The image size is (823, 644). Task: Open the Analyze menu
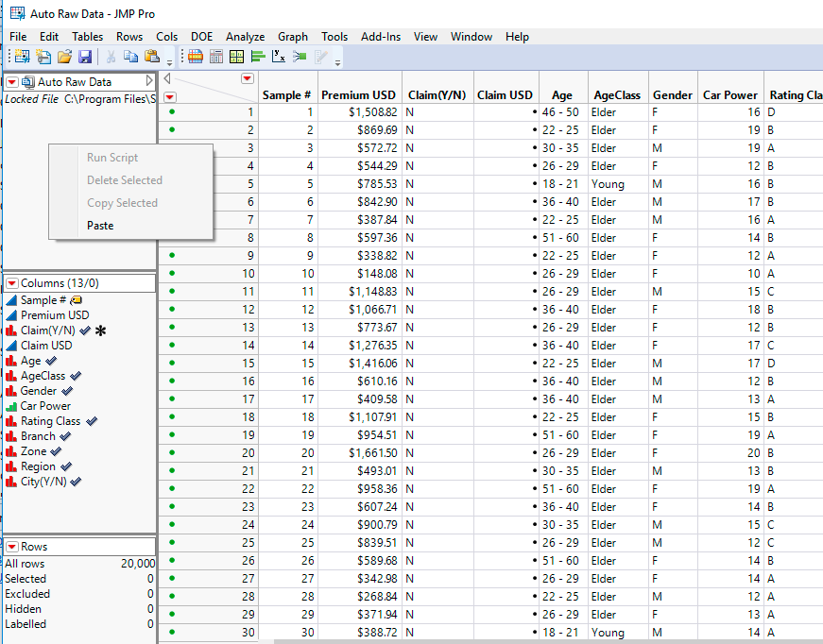pos(245,37)
